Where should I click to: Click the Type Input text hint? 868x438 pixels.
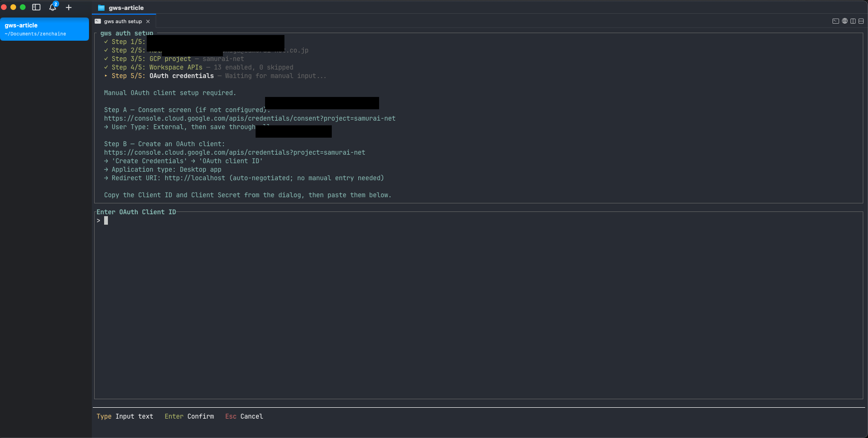(x=125, y=416)
